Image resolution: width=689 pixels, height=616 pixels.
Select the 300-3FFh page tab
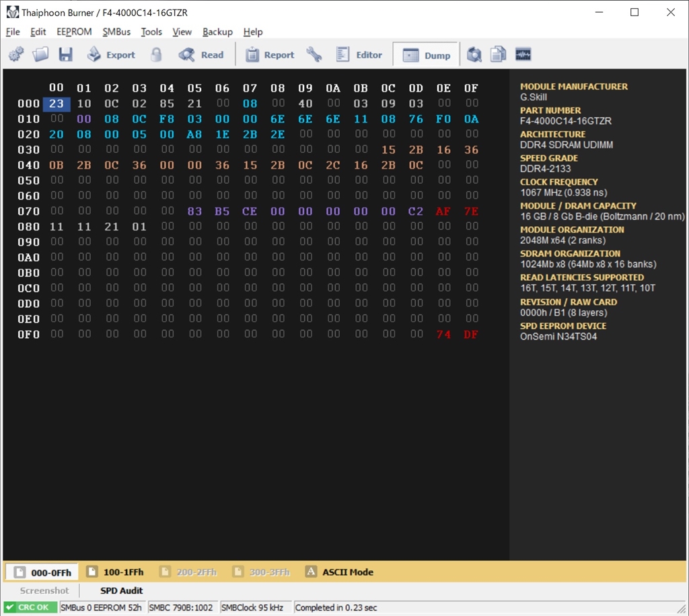(x=261, y=572)
